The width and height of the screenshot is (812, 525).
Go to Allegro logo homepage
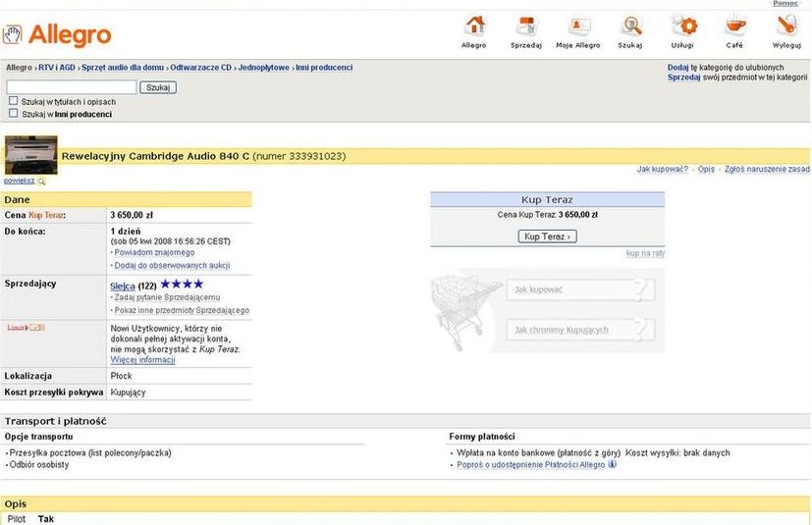pyautogui.click(x=57, y=35)
